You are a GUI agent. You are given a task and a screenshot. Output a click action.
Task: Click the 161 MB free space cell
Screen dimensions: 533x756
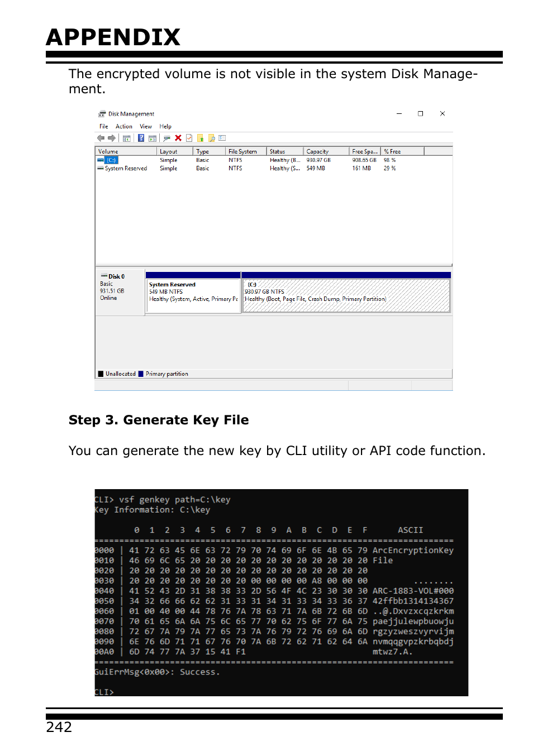361,168
